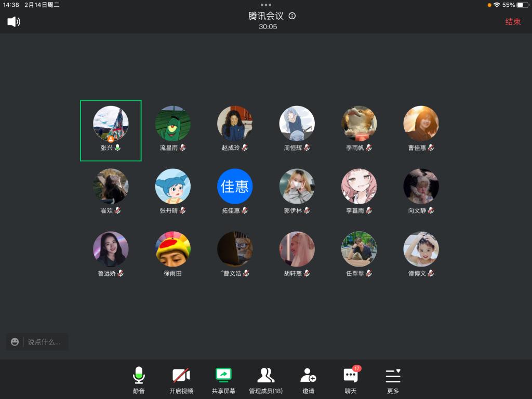
Task: Open the emoji picker smiley icon
Action: pos(15,342)
